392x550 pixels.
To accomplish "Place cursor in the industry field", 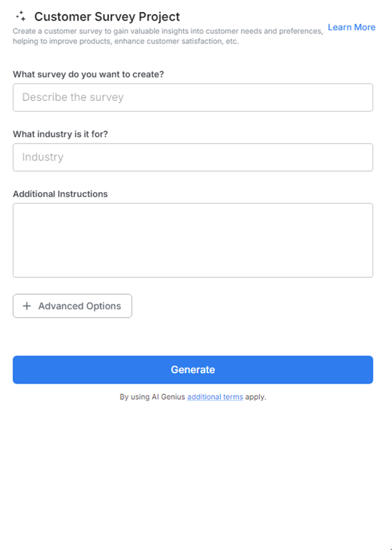I will tap(192, 157).
